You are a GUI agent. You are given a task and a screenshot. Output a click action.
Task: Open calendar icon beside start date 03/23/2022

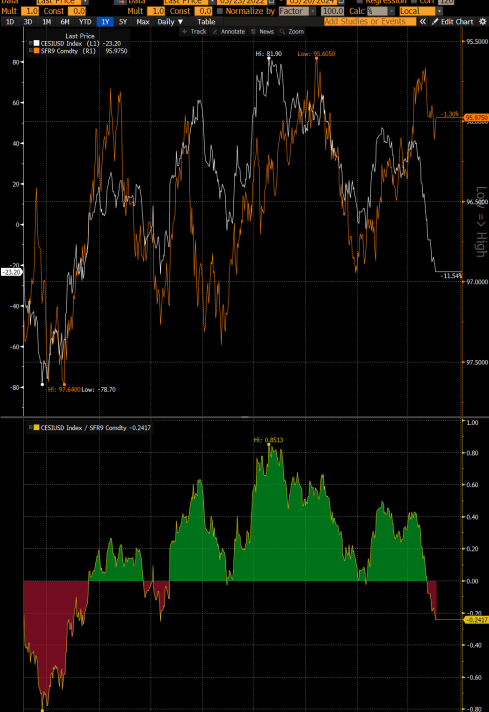pos(272,2)
